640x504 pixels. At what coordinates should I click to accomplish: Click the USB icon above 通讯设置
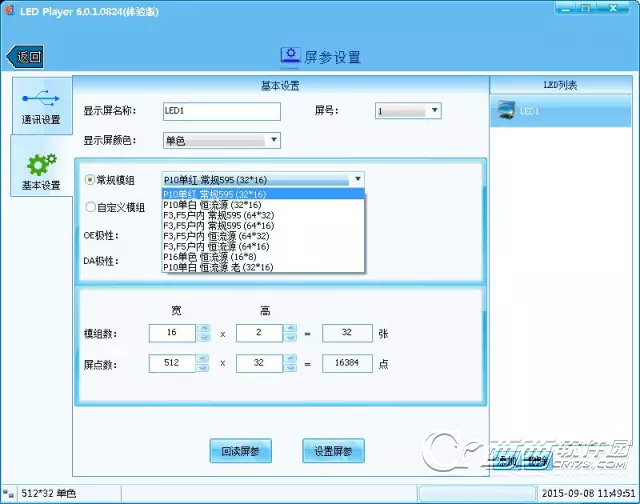point(41,98)
